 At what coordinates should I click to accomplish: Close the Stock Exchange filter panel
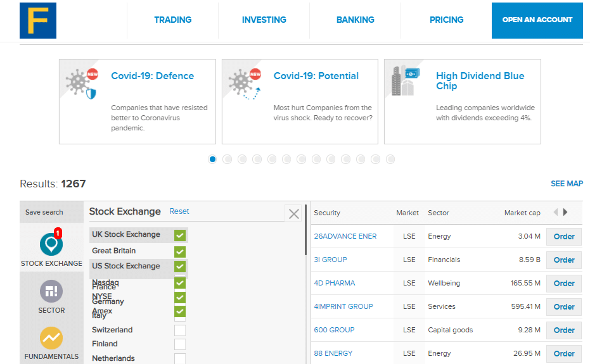point(294,214)
